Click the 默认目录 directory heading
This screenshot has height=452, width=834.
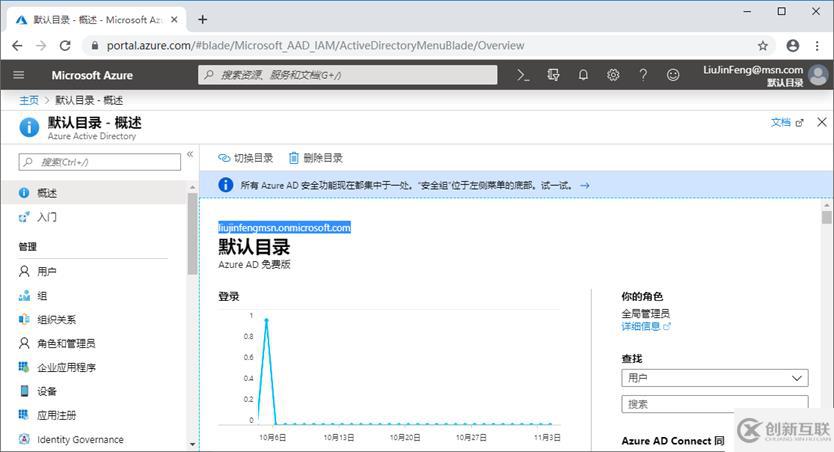click(254, 247)
